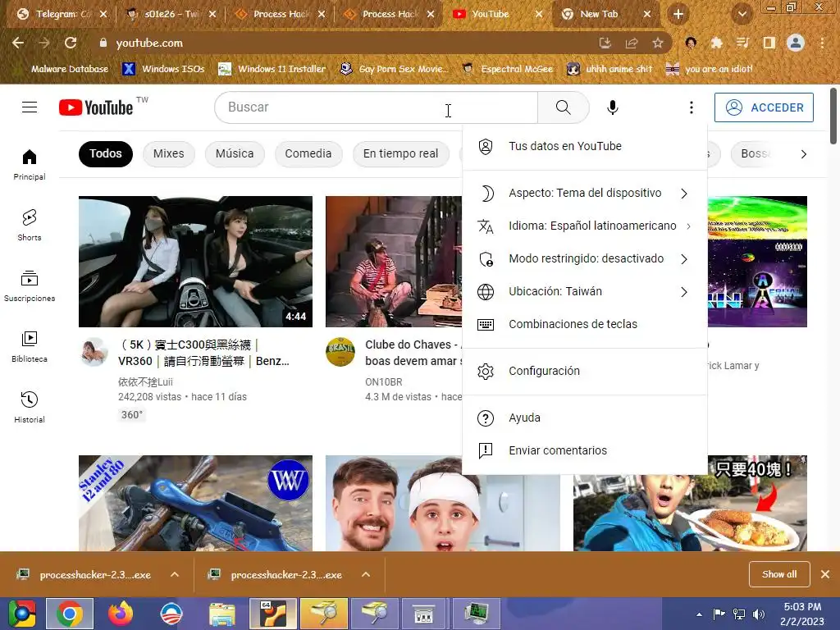Click the page vertical scrollbar
The height and width of the screenshot is (630, 840).
[x=833, y=116]
